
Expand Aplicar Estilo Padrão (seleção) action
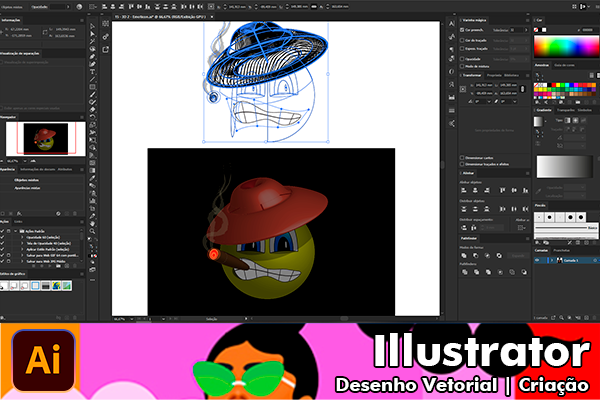pyautogui.click(x=22, y=249)
